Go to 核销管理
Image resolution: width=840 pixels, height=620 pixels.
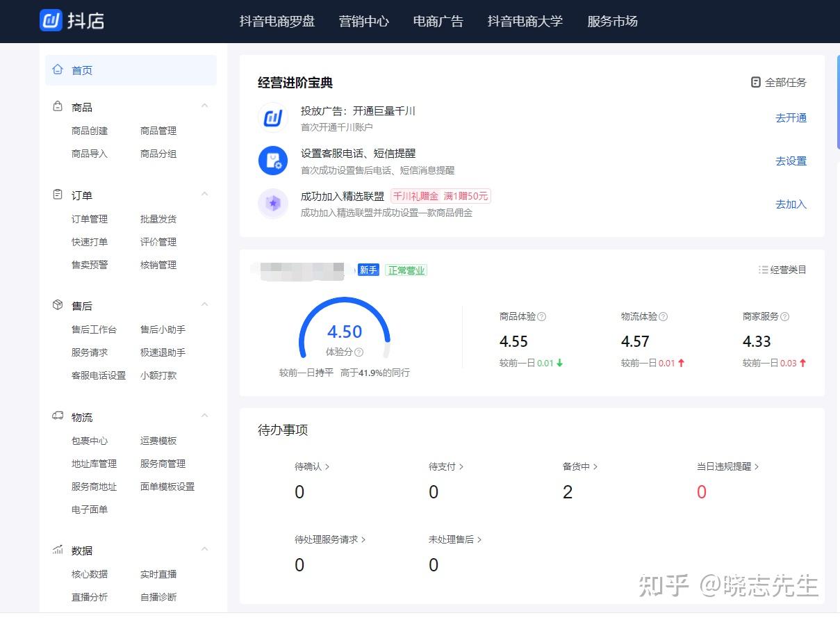point(158,265)
